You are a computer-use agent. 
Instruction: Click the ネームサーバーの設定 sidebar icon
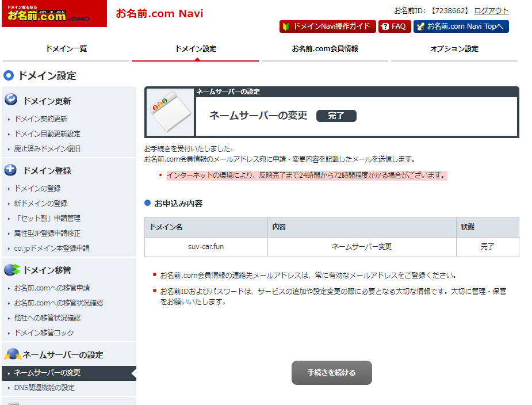[x=12, y=354]
